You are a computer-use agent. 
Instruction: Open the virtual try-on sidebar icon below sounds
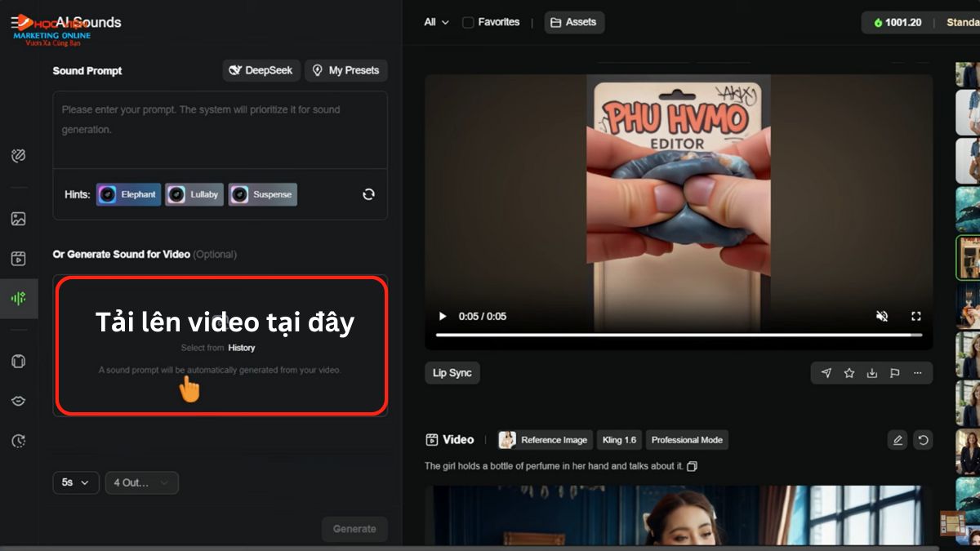[18, 361]
